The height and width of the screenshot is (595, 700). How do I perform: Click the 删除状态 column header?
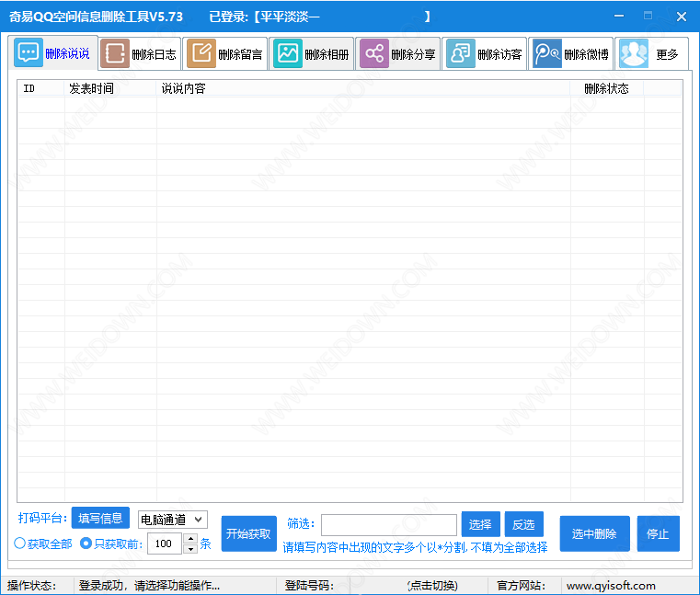[x=607, y=88]
